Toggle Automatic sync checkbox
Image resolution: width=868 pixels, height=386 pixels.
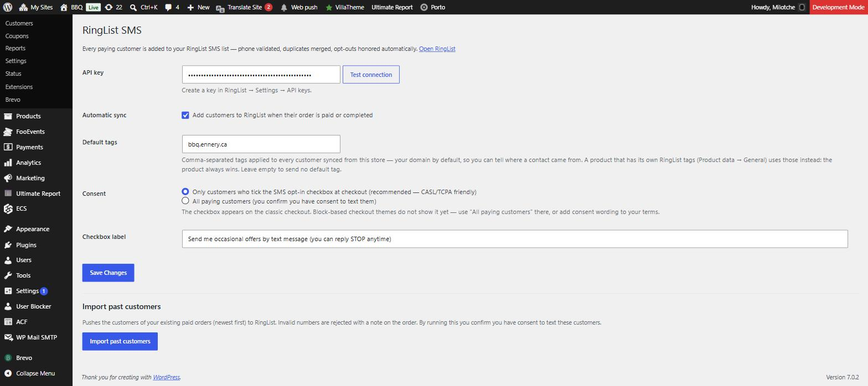[x=185, y=115]
